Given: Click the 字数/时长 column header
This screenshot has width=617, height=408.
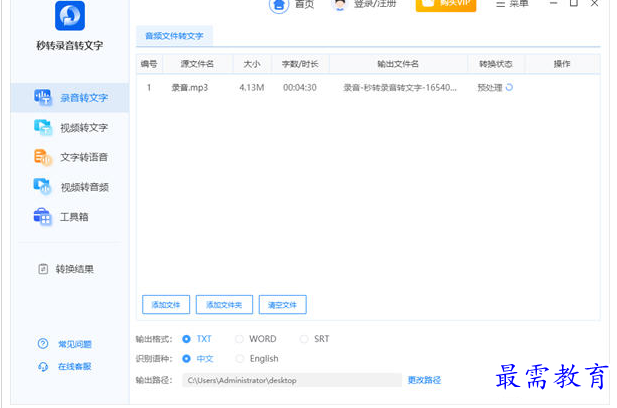Looking at the screenshot, I should (300, 64).
